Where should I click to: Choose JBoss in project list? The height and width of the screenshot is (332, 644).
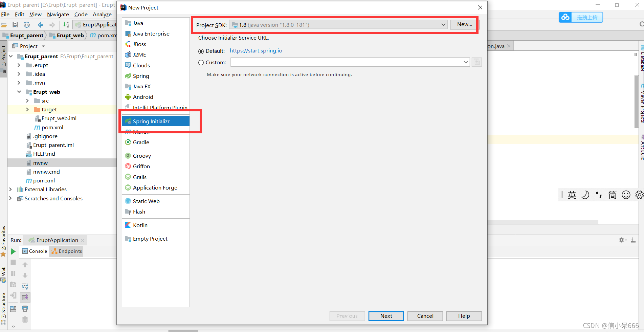pyautogui.click(x=155, y=44)
